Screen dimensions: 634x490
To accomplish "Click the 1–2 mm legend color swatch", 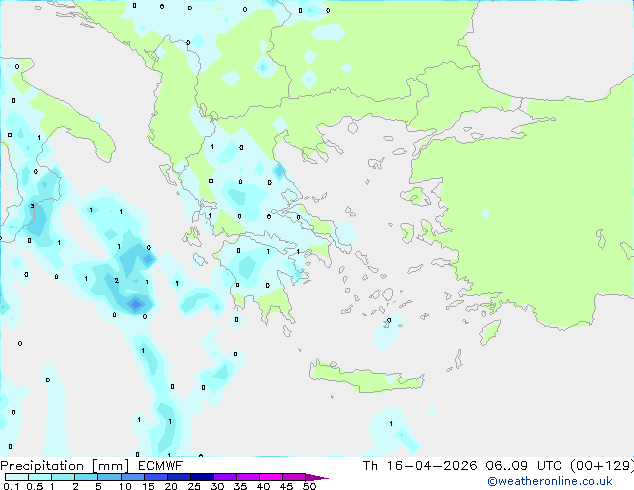I will point(63,477).
